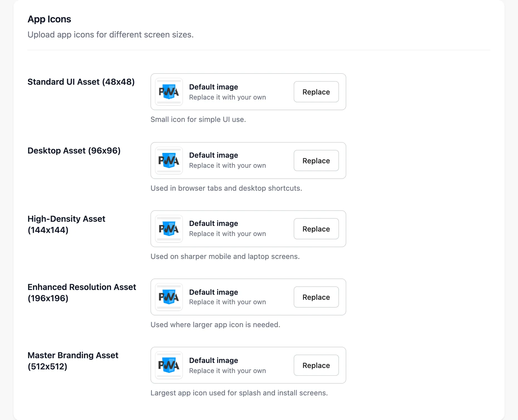Replace the Desktop Asset 96x96 icon

(x=316, y=161)
